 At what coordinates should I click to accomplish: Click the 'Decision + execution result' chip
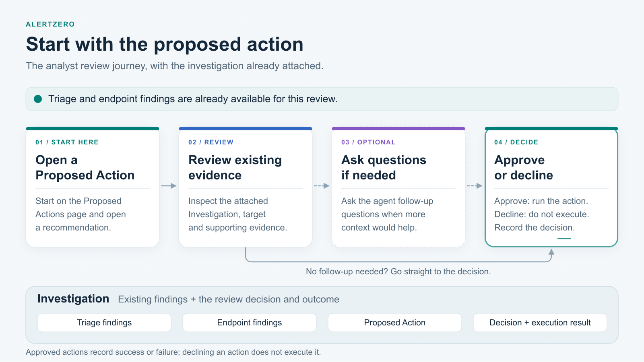point(540,323)
